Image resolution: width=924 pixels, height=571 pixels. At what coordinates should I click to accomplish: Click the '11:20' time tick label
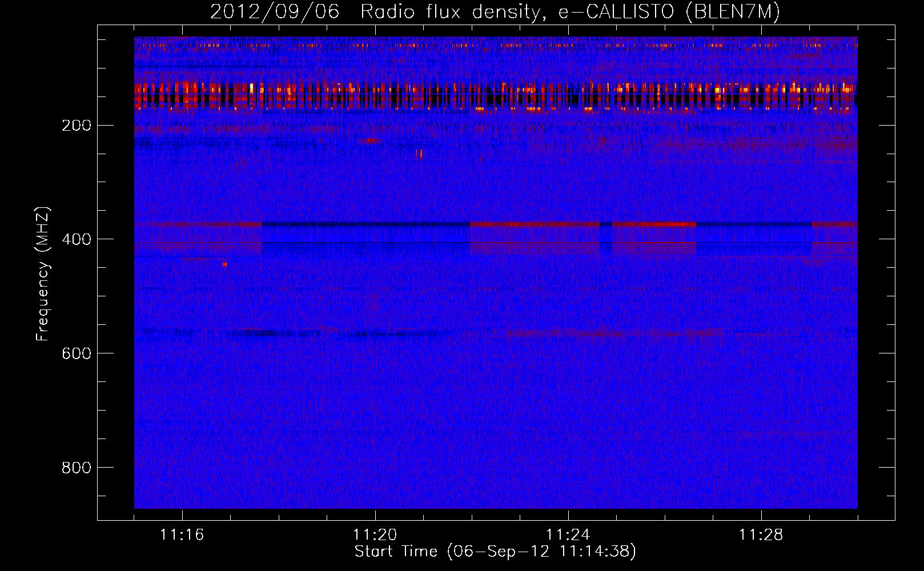pyautogui.click(x=375, y=534)
